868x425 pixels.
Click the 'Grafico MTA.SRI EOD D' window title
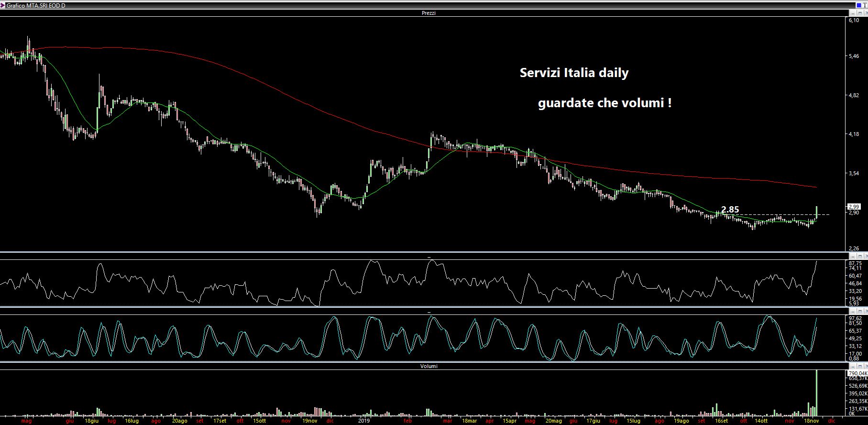click(x=36, y=5)
